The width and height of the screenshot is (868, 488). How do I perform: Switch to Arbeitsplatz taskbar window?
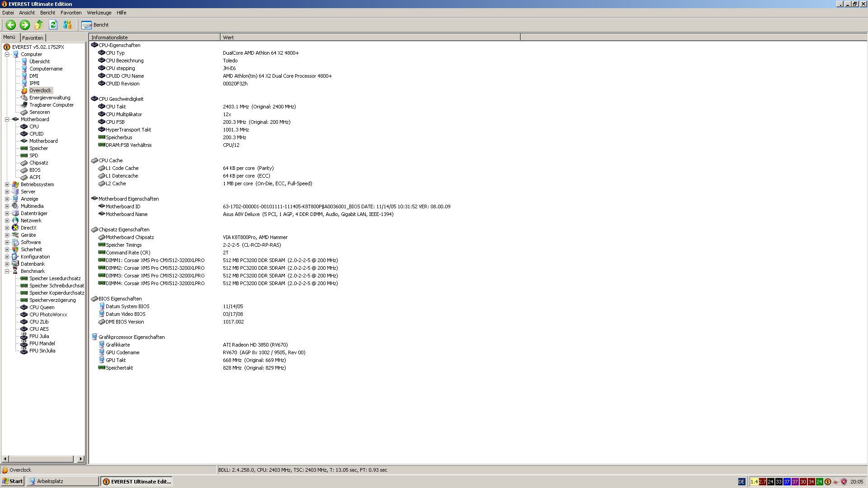point(63,482)
